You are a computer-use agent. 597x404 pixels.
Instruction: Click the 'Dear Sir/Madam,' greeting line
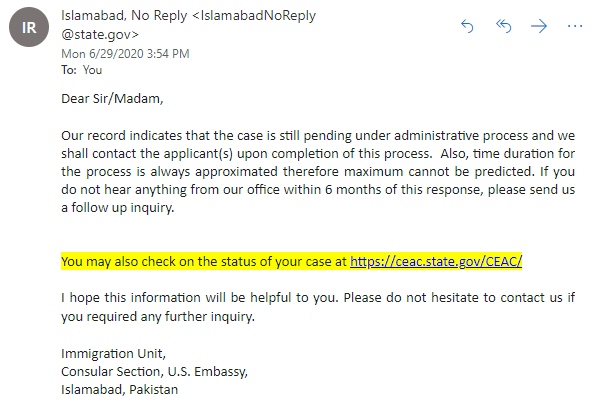click(112, 99)
